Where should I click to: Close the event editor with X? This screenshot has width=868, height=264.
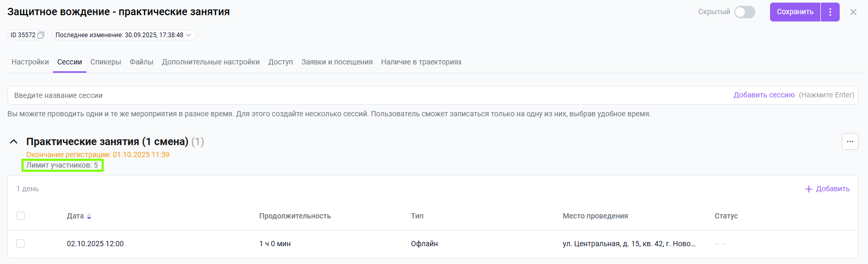(x=853, y=12)
